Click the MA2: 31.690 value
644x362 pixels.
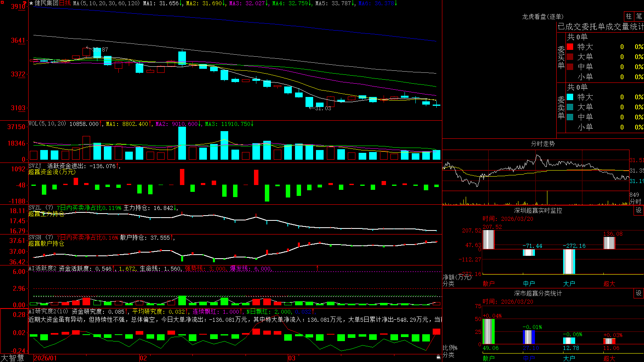tap(206, 3)
